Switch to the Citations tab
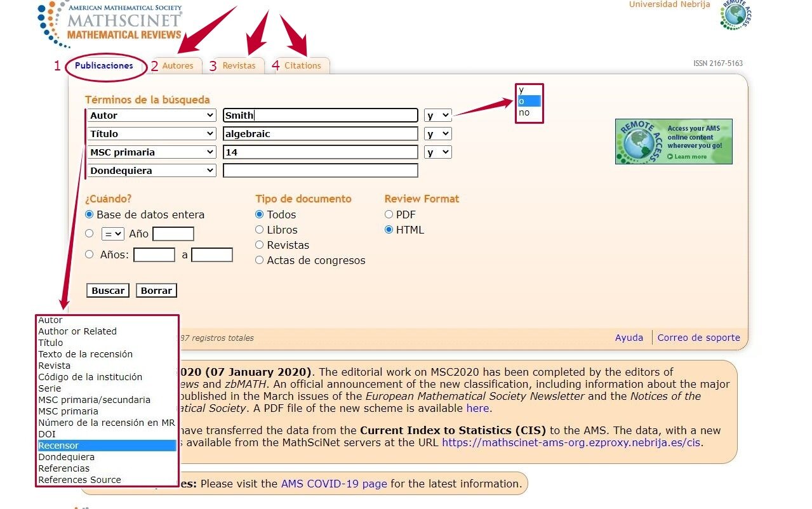The image size is (812, 509). click(x=303, y=65)
